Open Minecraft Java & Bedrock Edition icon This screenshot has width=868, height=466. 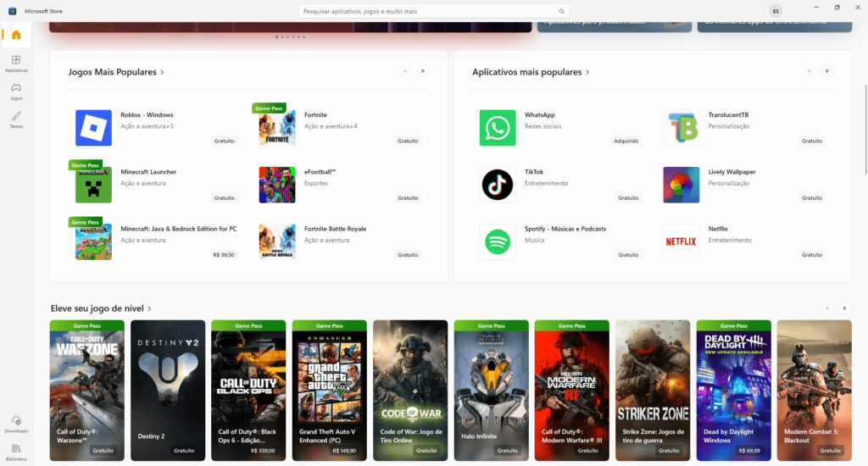(x=93, y=241)
